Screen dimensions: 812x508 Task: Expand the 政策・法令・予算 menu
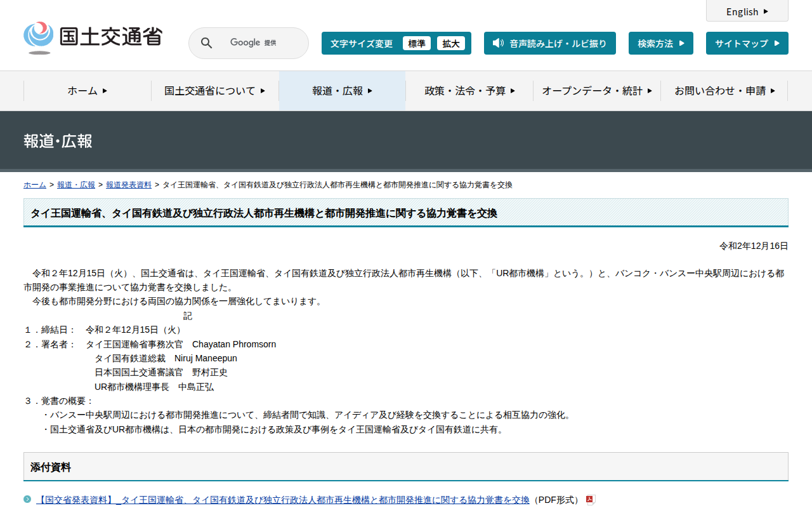coord(469,91)
